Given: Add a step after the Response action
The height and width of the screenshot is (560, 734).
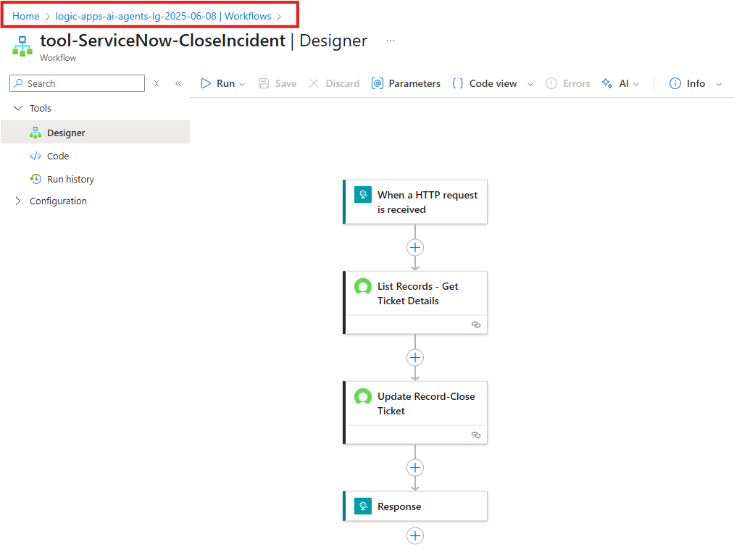Looking at the screenshot, I should point(415,535).
